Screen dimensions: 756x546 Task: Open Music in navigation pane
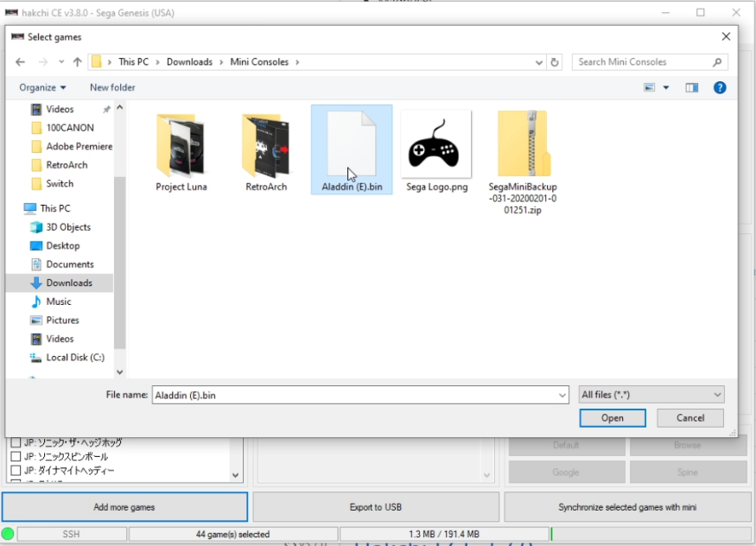pos(59,302)
